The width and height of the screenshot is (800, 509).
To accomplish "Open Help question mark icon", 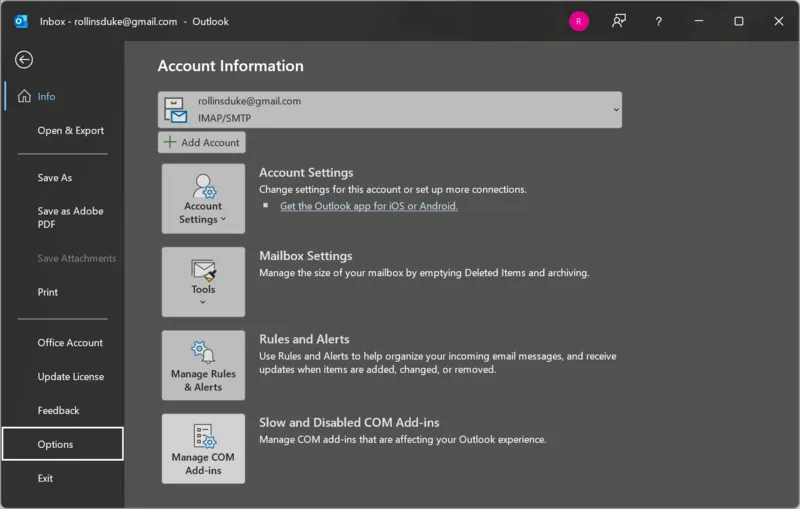I will tap(658, 21).
